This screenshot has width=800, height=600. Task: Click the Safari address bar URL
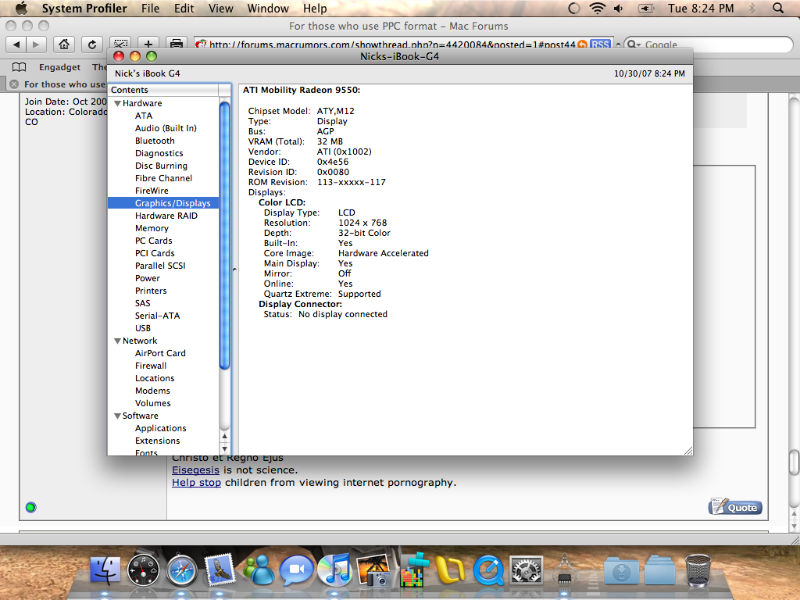tap(392, 44)
